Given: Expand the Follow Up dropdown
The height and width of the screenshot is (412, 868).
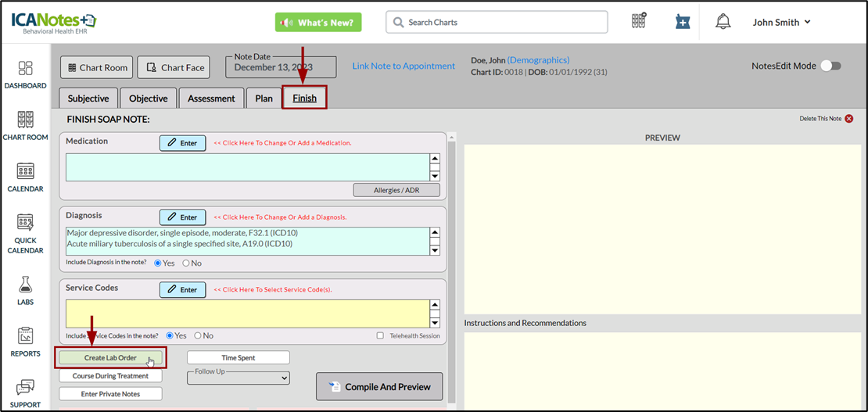Looking at the screenshot, I should 239,378.
